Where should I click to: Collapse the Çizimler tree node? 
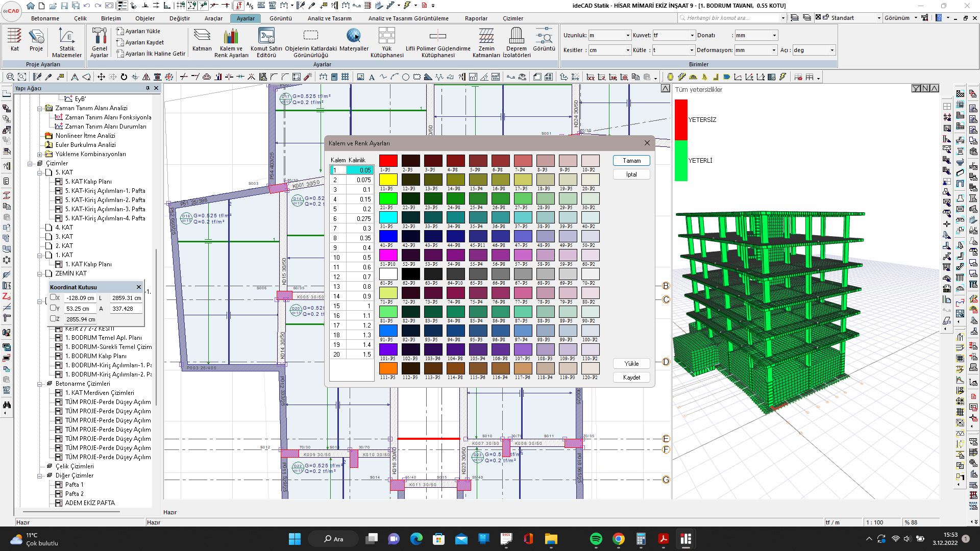pos(30,164)
